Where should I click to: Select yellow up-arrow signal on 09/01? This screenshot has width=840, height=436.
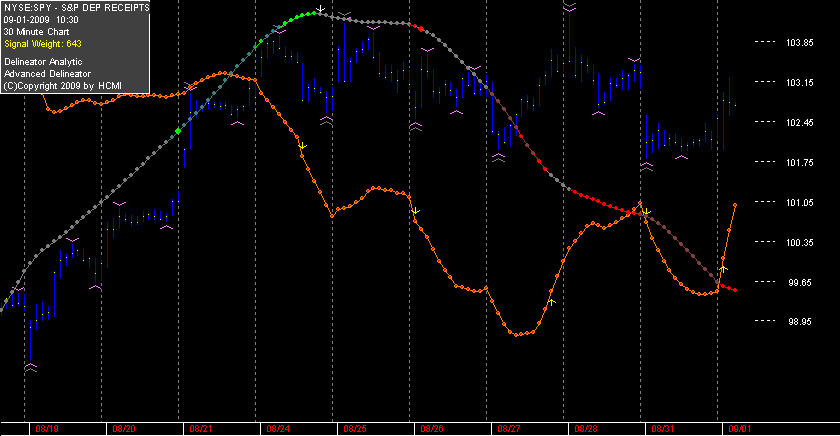[723, 268]
